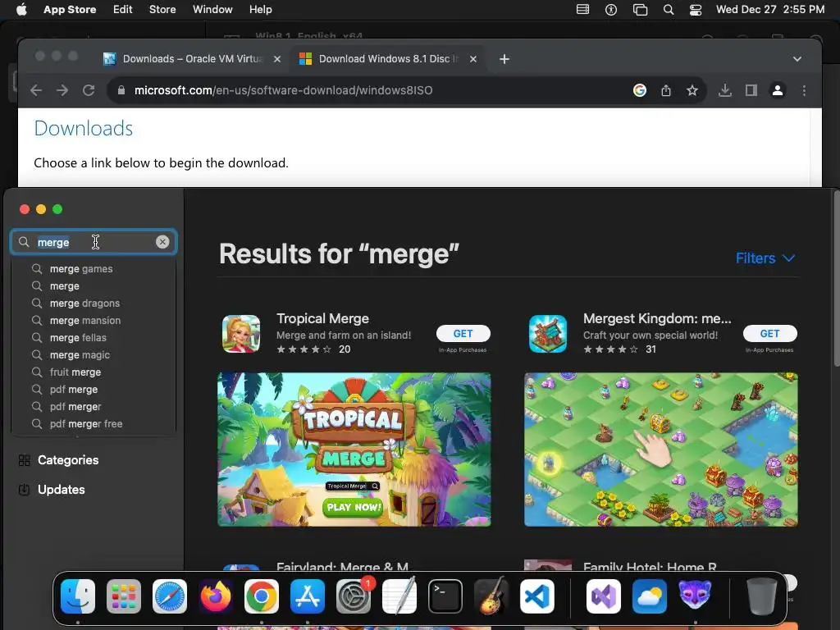Image resolution: width=840 pixels, height=630 pixels.
Task: Get the Tropical Merge app
Action: point(463,334)
